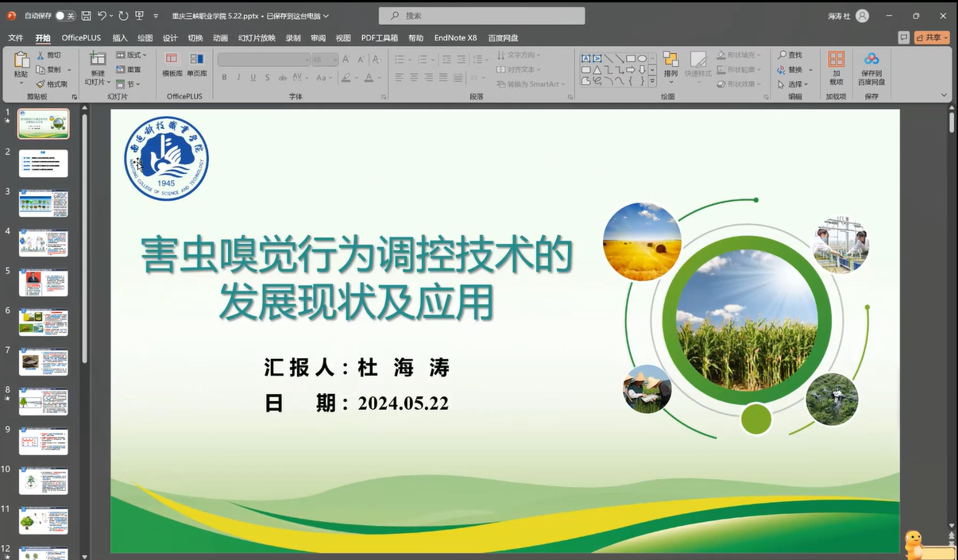Toggle the 自动保存 AutoSave switch
Screen dimensions: 958x560
click(x=64, y=16)
